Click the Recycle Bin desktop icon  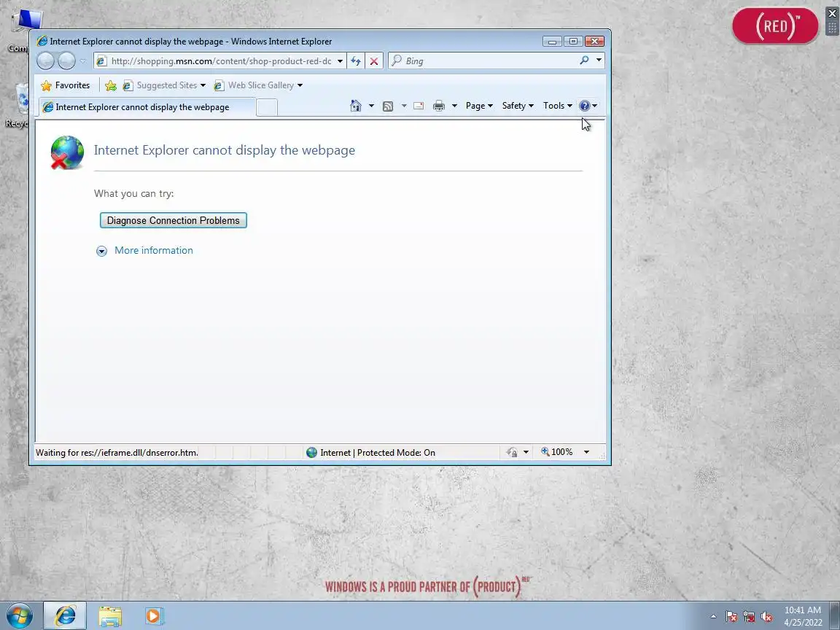(x=19, y=105)
